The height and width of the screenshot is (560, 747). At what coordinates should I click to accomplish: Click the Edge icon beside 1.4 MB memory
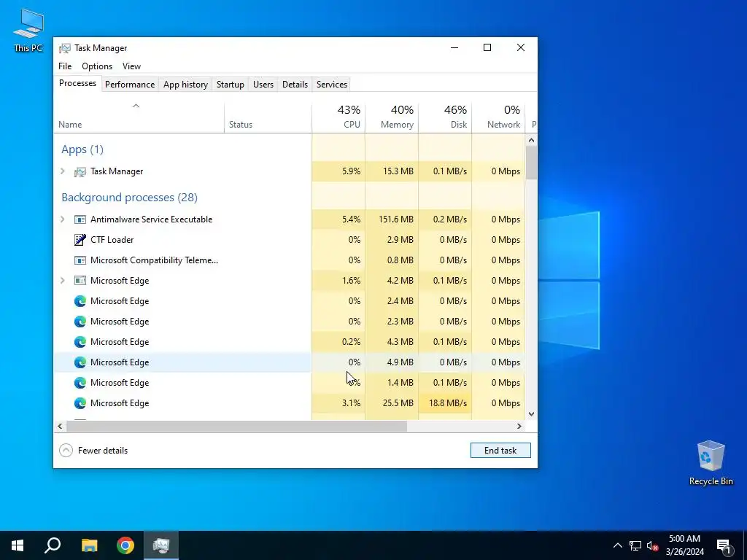click(x=80, y=383)
